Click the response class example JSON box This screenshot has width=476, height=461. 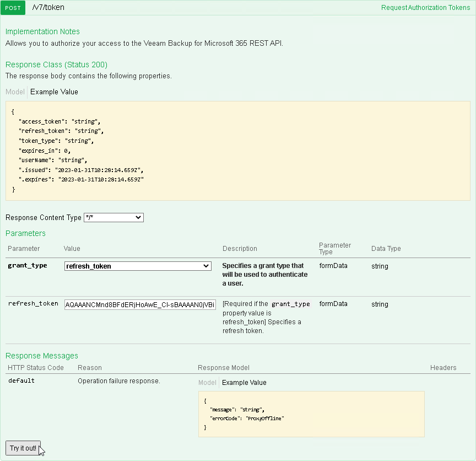point(237,150)
